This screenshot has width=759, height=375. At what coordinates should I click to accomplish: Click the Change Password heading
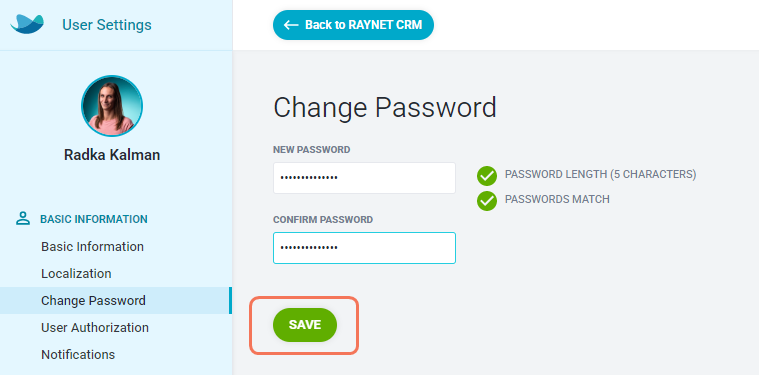[x=385, y=107]
